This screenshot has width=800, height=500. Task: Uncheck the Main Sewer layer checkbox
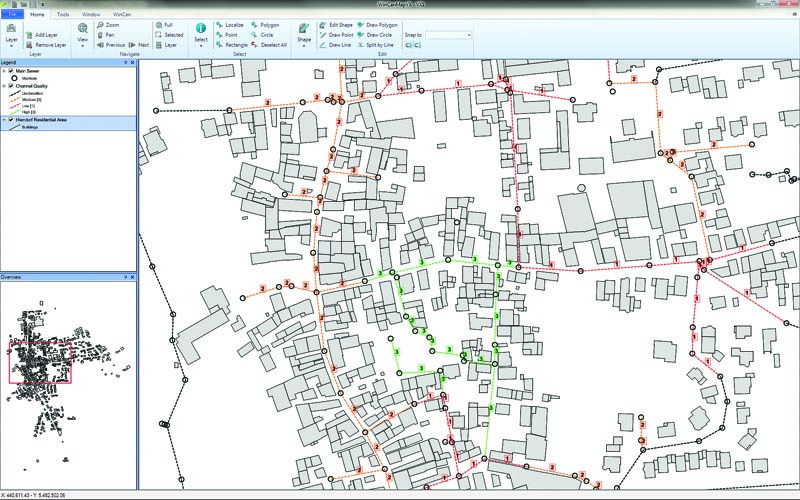click(x=10, y=72)
